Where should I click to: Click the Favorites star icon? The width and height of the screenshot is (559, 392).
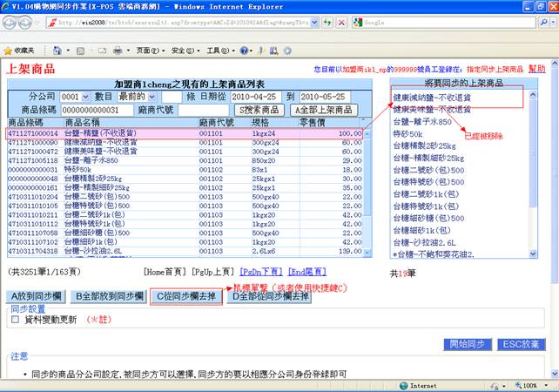coord(9,51)
